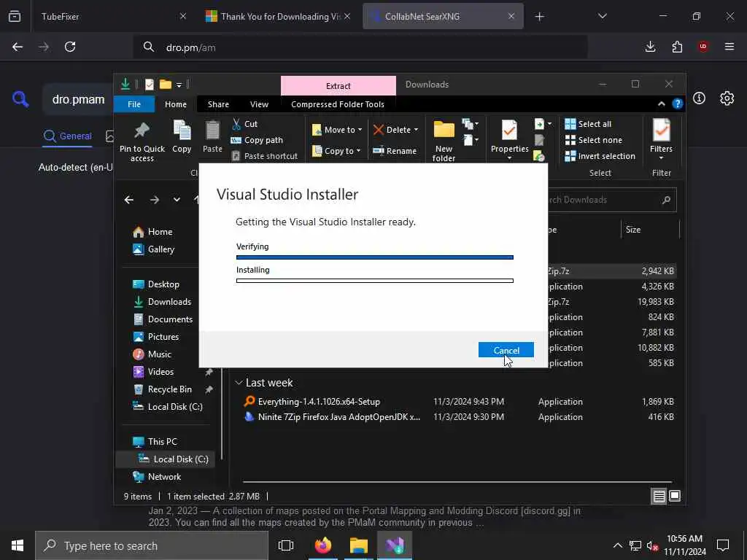
Task: Open the Explorer File menu
Action: 134,104
